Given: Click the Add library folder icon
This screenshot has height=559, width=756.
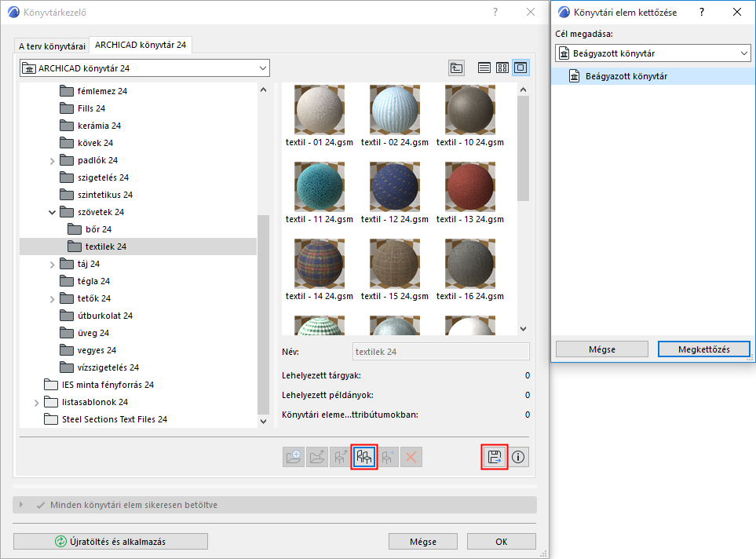Looking at the screenshot, I should [x=293, y=457].
